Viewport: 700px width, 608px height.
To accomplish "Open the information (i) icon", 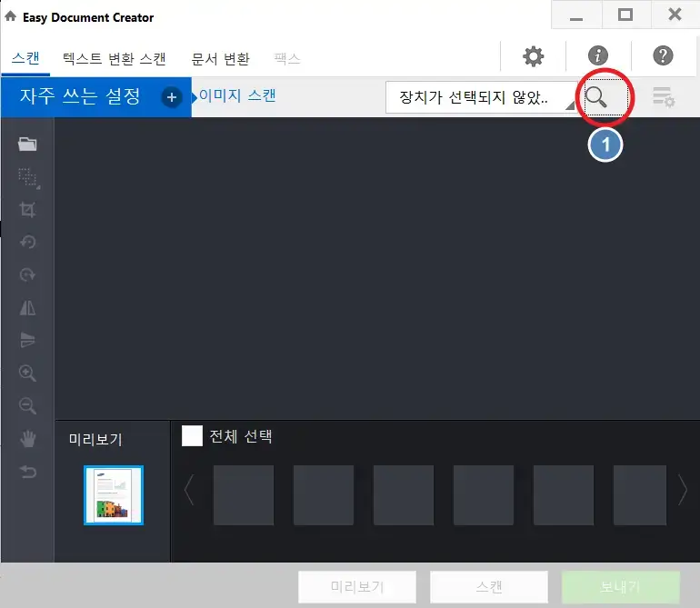I will [x=598, y=55].
